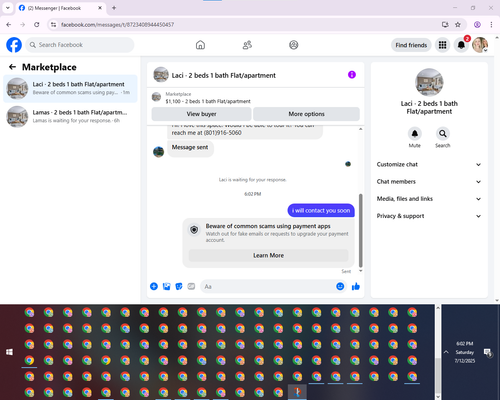The image size is (500, 400).
Task: Open the Laci listing thumbnail in right panel
Action: point(429,82)
